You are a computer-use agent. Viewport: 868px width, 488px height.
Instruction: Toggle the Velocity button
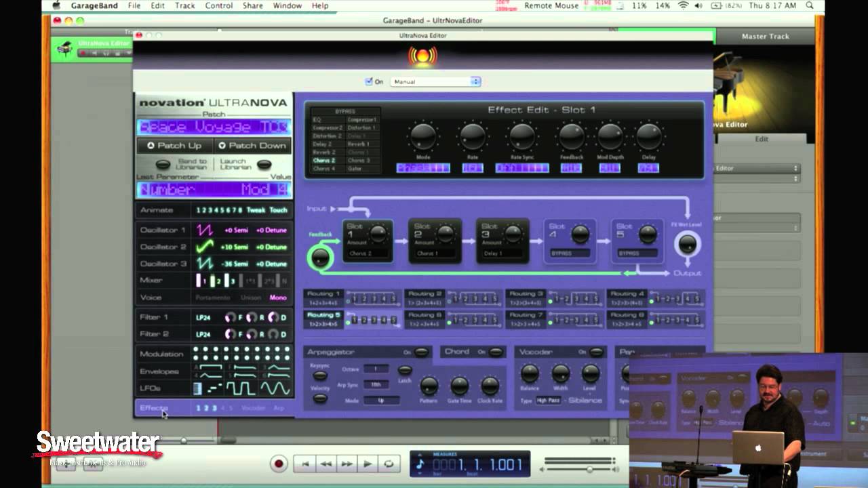(319, 399)
